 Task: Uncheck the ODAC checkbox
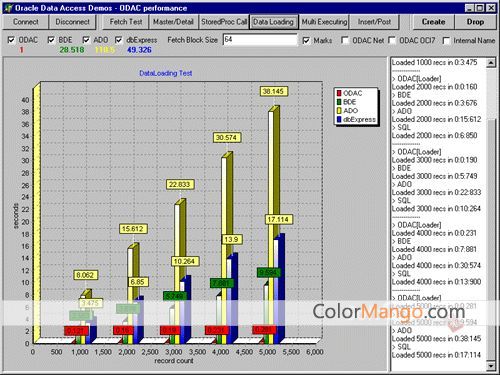click(x=11, y=40)
